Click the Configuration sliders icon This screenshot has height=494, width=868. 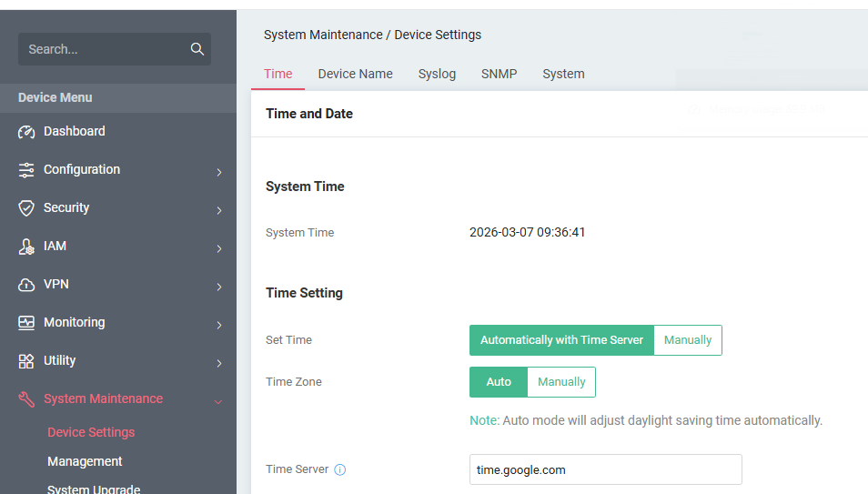tap(26, 170)
